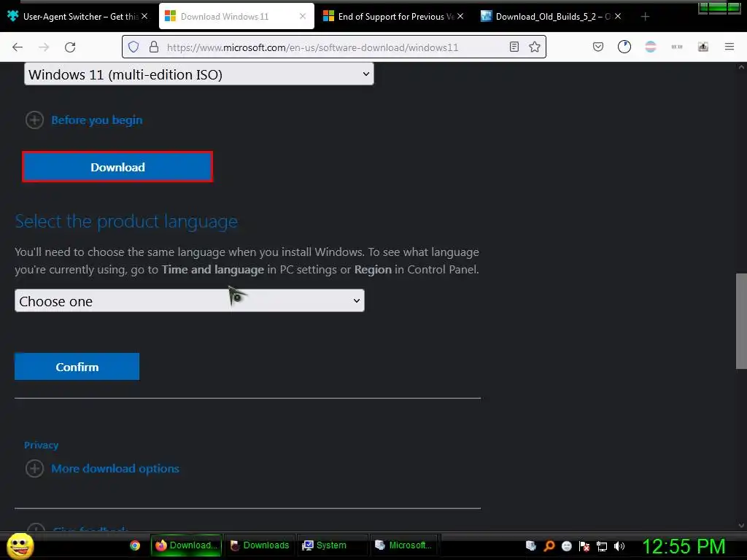Expand the Before you begin section

click(84, 120)
